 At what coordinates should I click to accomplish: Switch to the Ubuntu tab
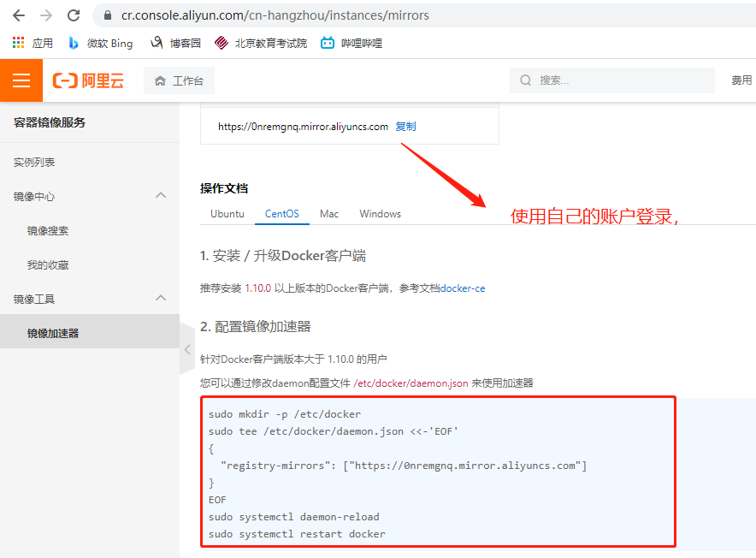(x=227, y=214)
